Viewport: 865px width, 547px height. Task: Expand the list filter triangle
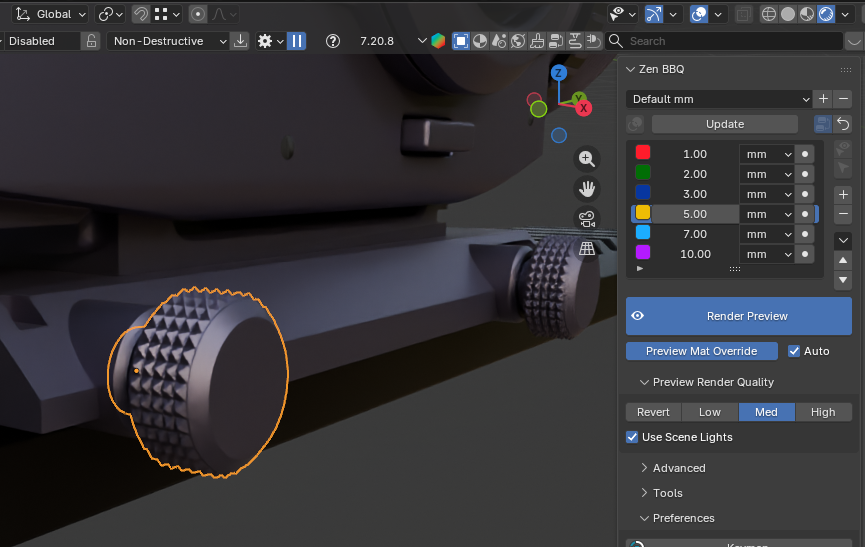click(640, 269)
